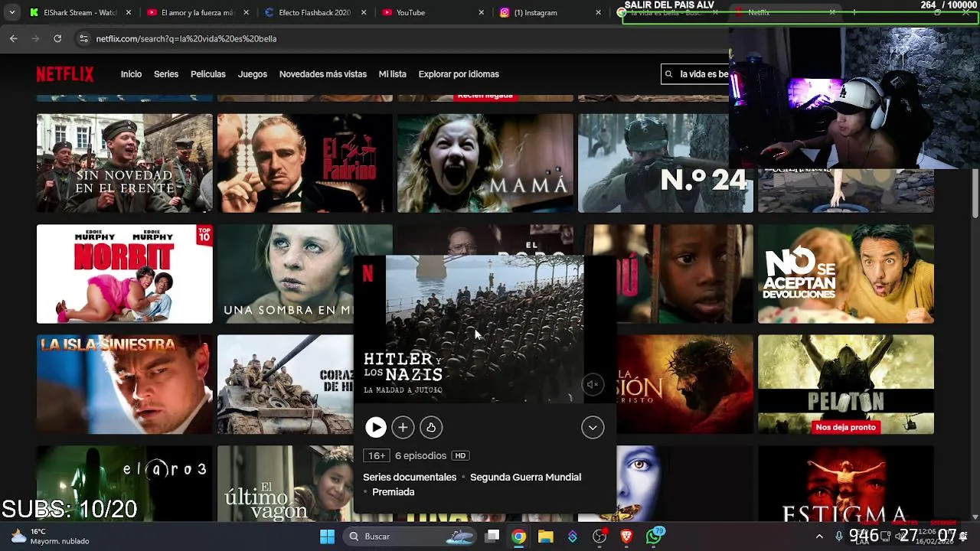Show hidden system tray icons
This screenshot has width=980, height=551.
pyautogui.click(x=819, y=536)
